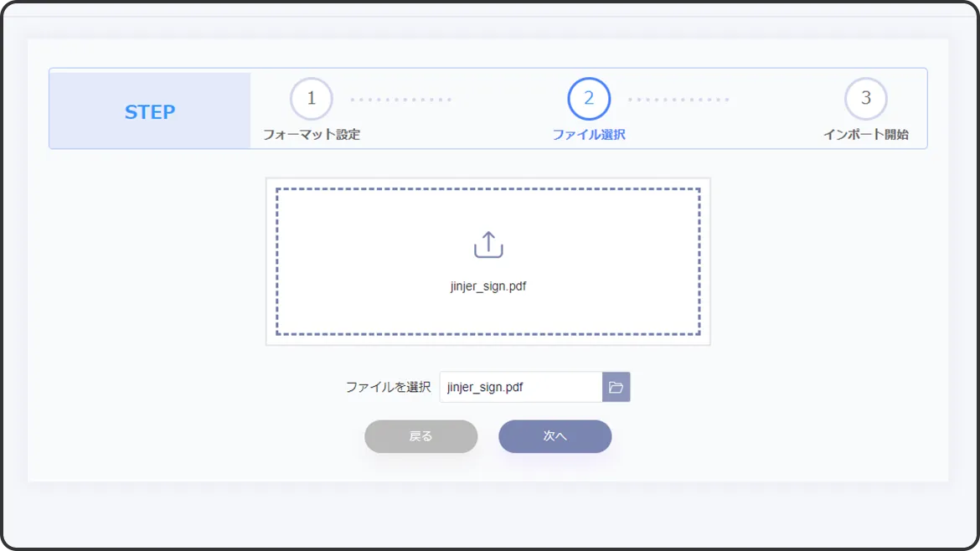Select step 1 circle in stepper
This screenshot has width=980, height=551.
click(312, 99)
